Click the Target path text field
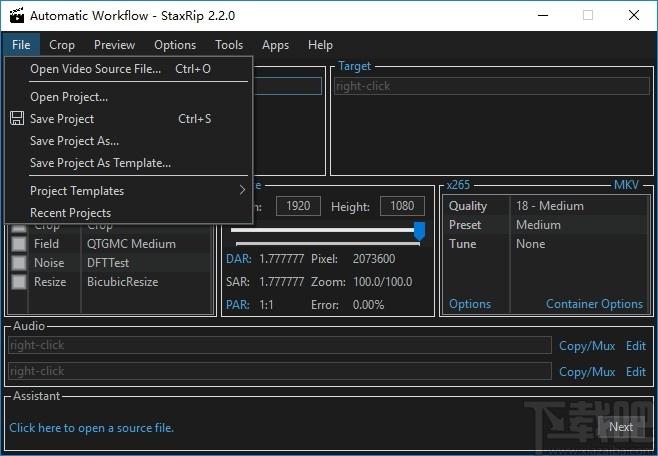 [492, 86]
